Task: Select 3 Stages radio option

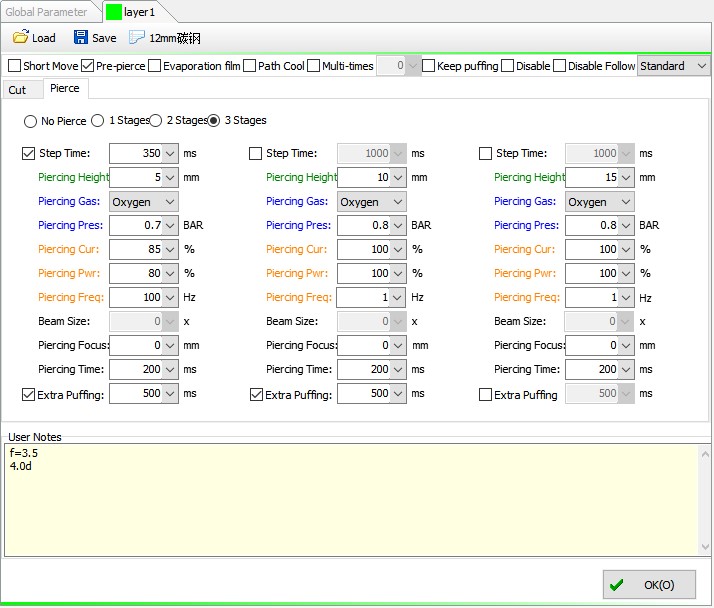Action: click(x=214, y=121)
